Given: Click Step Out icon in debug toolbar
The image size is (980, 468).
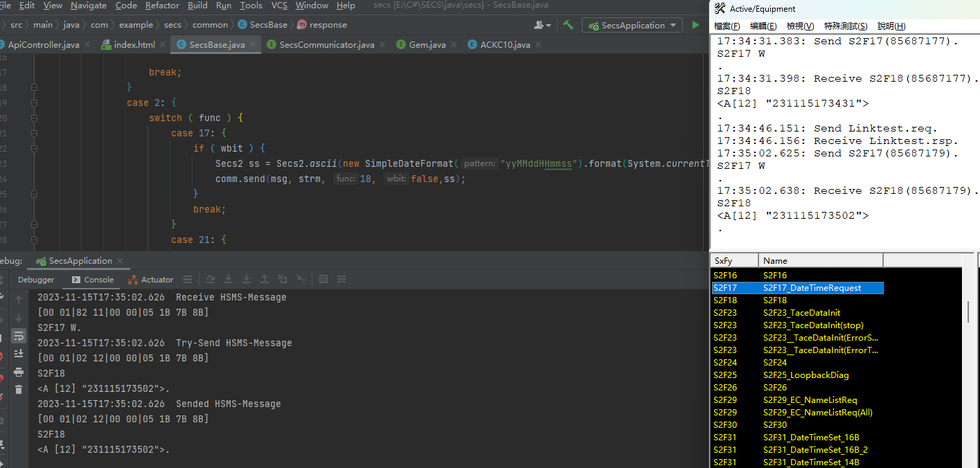Looking at the screenshot, I should pos(265,280).
